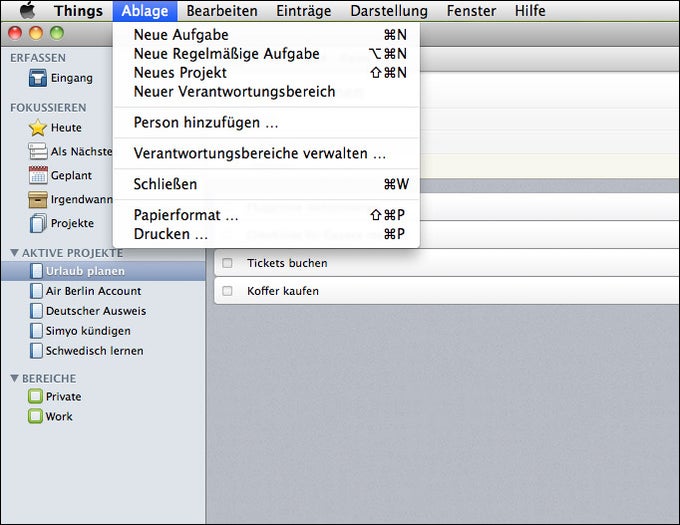The height and width of the screenshot is (525, 680).
Task: Open Verantwortungsbereiche verwalten …
Action: pyautogui.click(x=266, y=153)
